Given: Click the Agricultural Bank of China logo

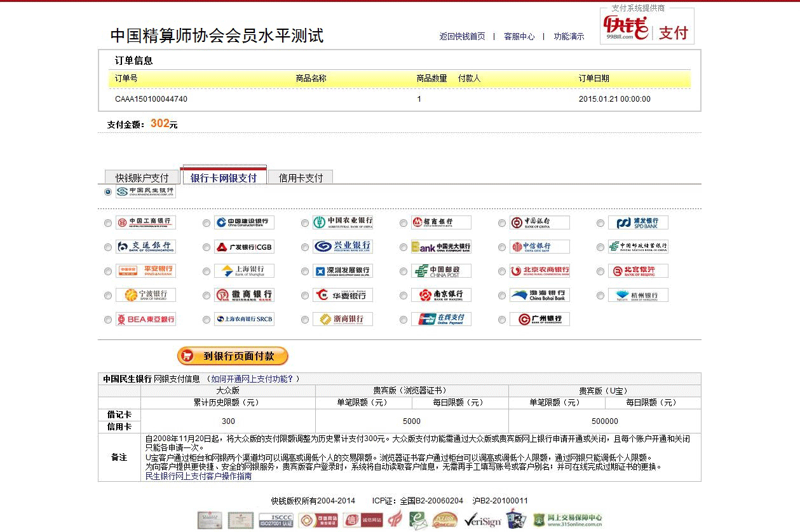Looking at the screenshot, I should 342,222.
